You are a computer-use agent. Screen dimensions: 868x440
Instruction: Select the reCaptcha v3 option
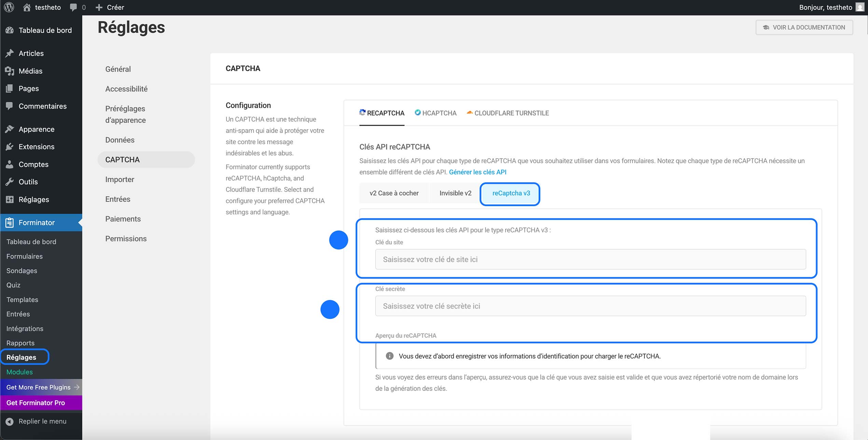coord(511,193)
